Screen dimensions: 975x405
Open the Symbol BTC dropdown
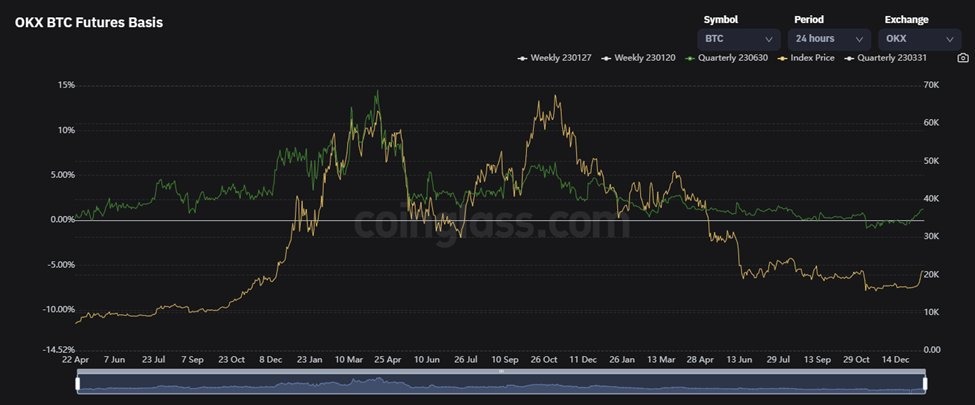pos(739,39)
